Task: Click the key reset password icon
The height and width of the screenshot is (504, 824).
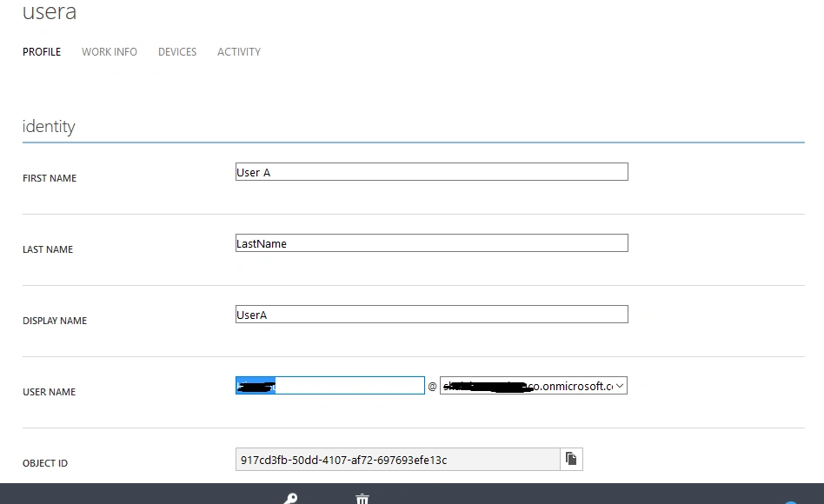Action: click(x=290, y=498)
